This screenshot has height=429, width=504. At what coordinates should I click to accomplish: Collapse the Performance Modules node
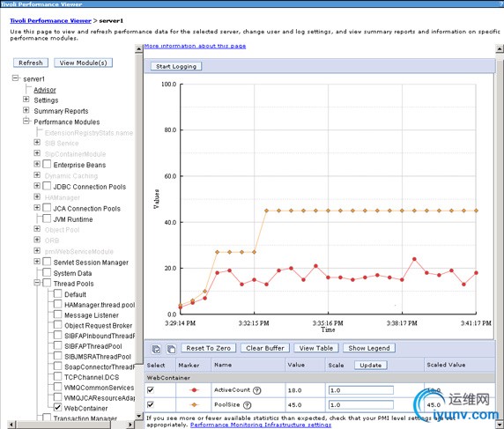26,122
